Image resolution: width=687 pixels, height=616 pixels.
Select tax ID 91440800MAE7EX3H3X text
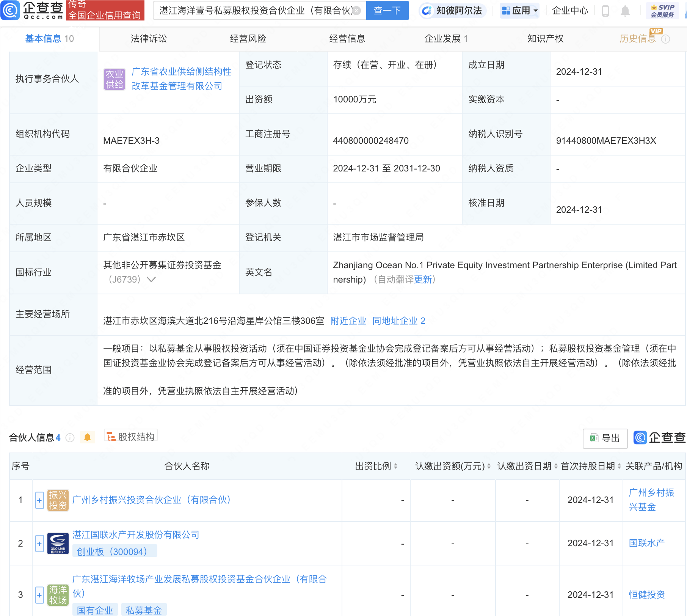[606, 141]
